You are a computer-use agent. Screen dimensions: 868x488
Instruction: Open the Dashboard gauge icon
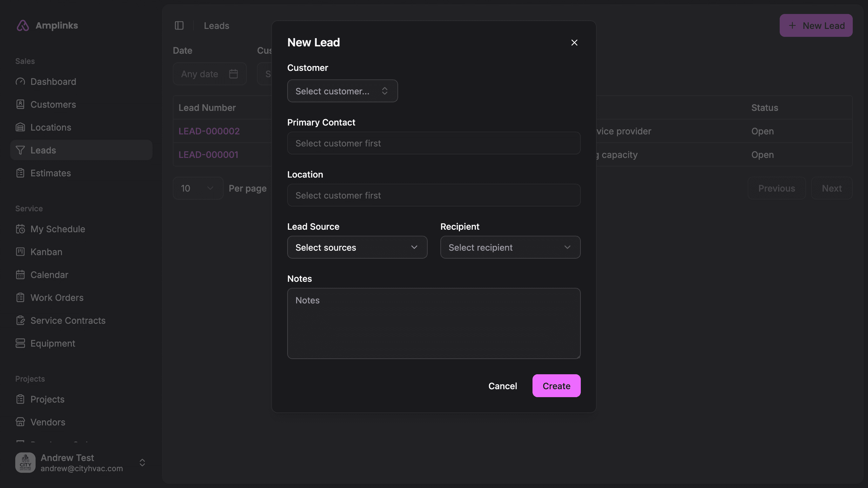(20, 82)
